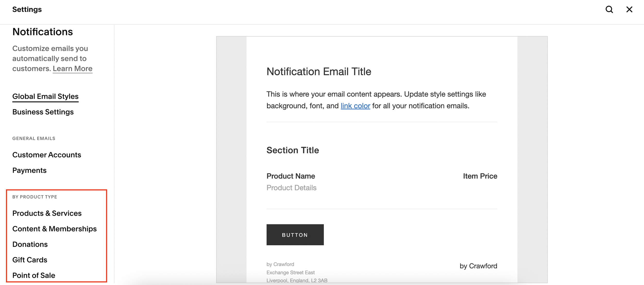Screen dimensions: 644x285
Task: Open Gift Cards notifications
Action: pos(30,260)
